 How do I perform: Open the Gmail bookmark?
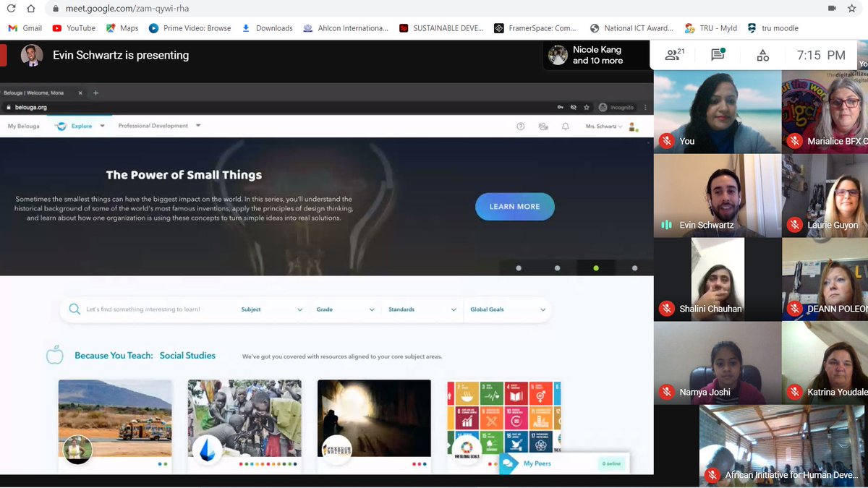25,28
